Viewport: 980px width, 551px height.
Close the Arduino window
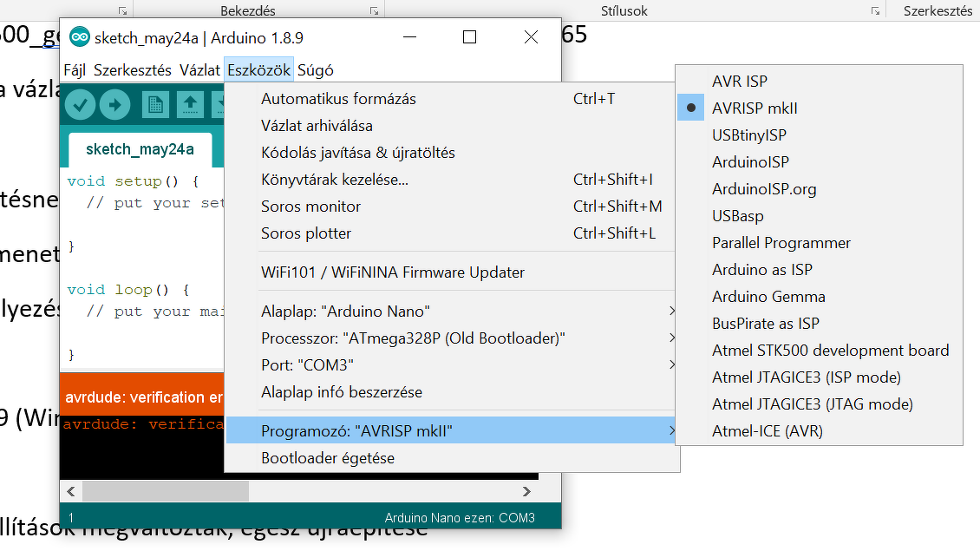coord(532,37)
